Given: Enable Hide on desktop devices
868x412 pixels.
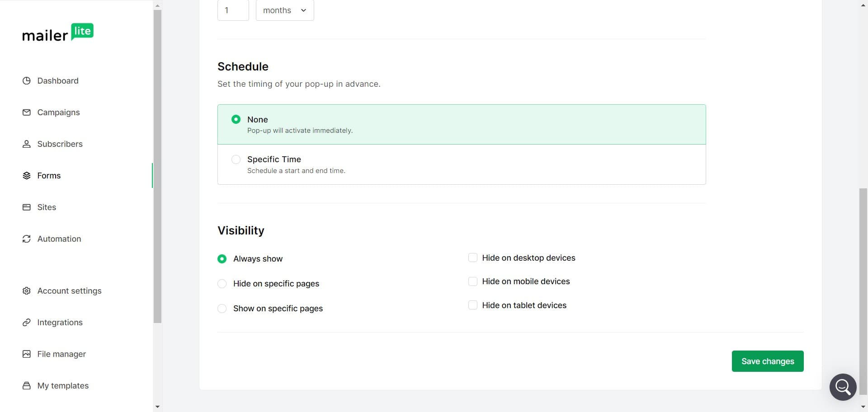Looking at the screenshot, I should coord(472,257).
